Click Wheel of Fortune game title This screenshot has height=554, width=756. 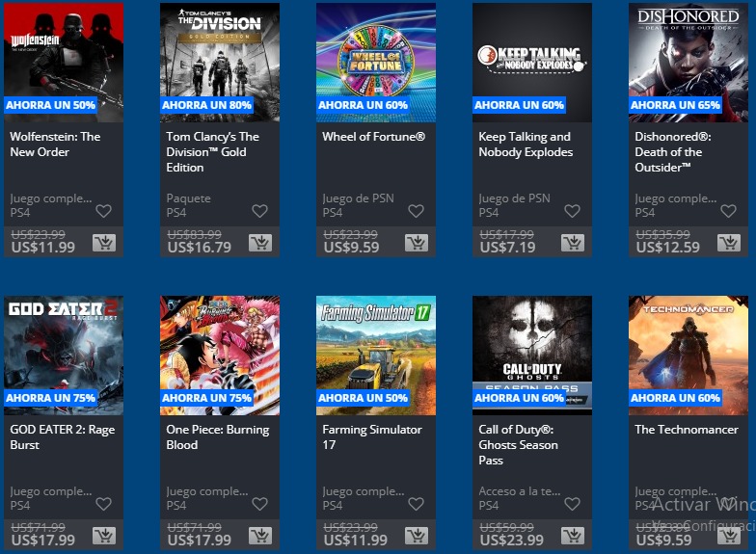(374, 137)
